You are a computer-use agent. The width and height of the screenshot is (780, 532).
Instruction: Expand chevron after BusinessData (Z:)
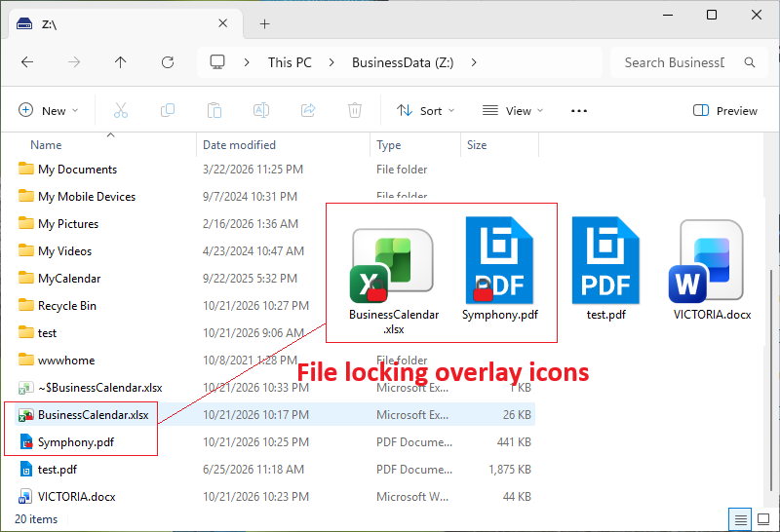474,62
